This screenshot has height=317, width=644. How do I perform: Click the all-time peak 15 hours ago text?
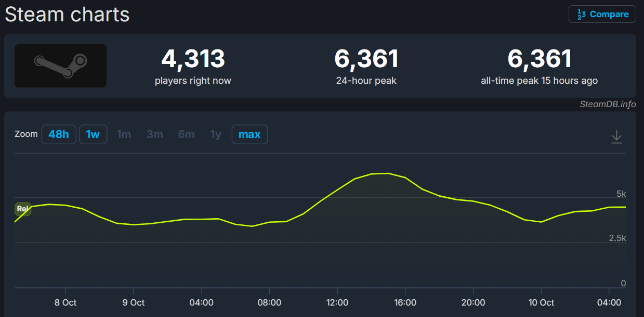click(x=540, y=81)
